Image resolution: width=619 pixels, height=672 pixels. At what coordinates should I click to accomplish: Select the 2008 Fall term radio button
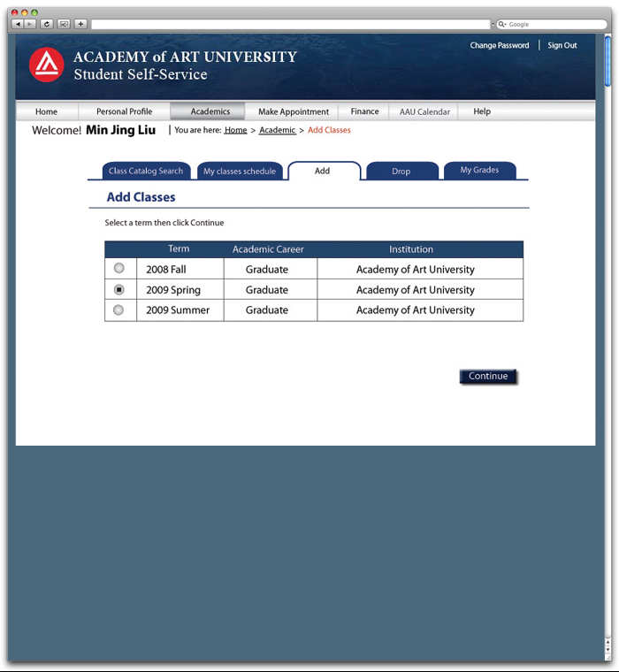point(118,268)
